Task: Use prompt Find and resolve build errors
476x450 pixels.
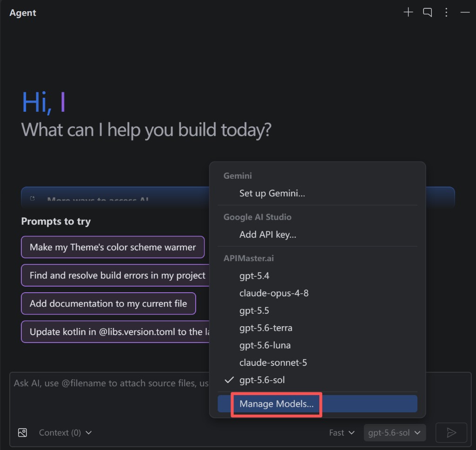Action: click(115, 275)
